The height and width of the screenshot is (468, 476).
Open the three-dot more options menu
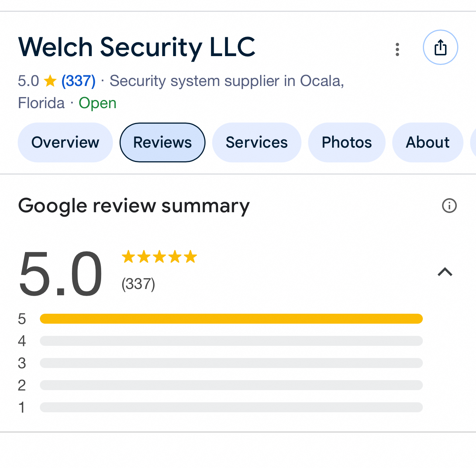point(397,49)
